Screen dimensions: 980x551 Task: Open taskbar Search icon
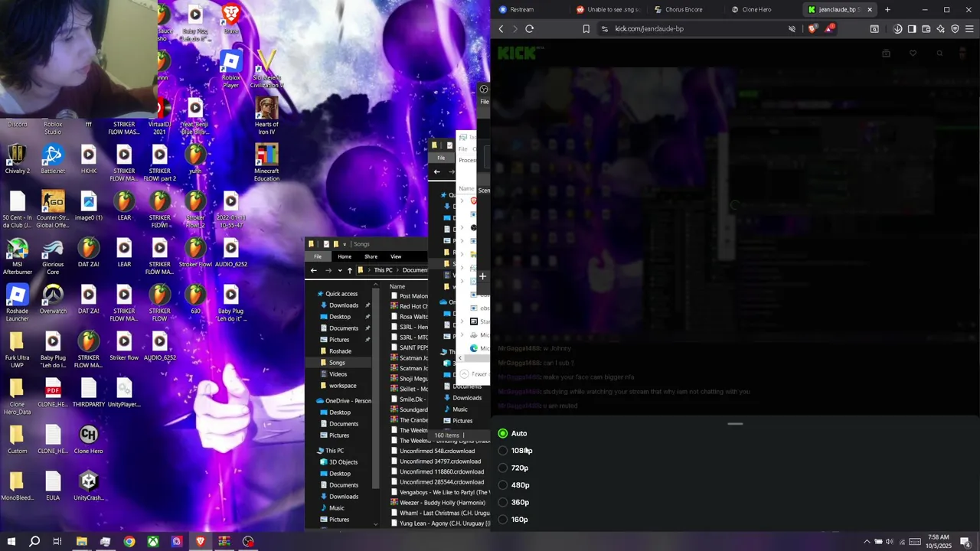coord(34,542)
